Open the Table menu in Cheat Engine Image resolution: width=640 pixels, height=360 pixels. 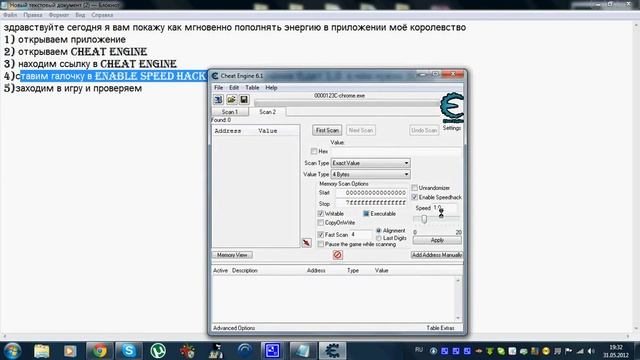pyautogui.click(x=252, y=88)
